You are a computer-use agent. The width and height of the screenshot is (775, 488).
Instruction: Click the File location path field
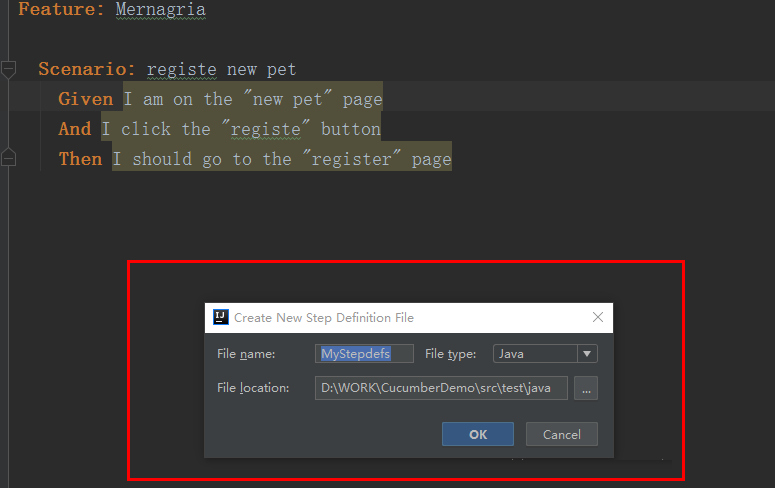441,388
